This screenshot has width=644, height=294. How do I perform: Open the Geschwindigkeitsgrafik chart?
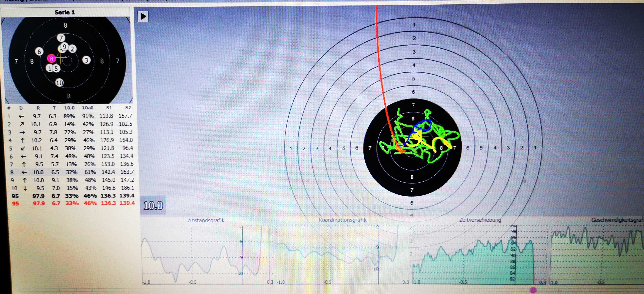tap(617, 220)
